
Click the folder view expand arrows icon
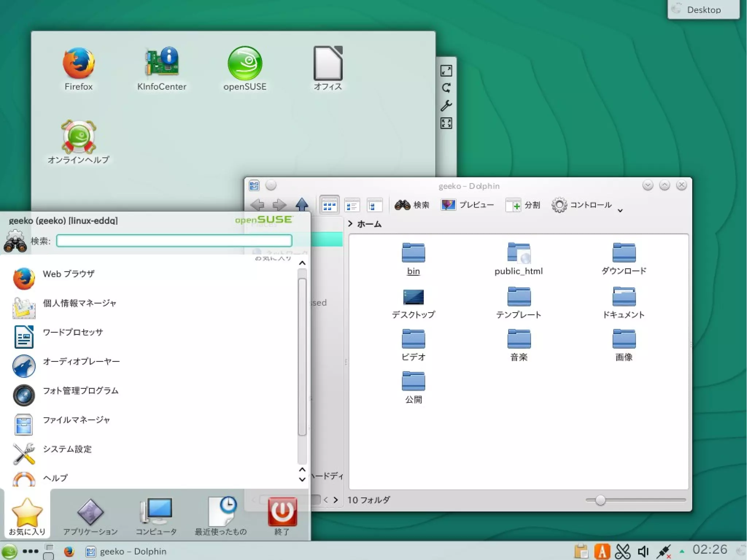point(446,123)
